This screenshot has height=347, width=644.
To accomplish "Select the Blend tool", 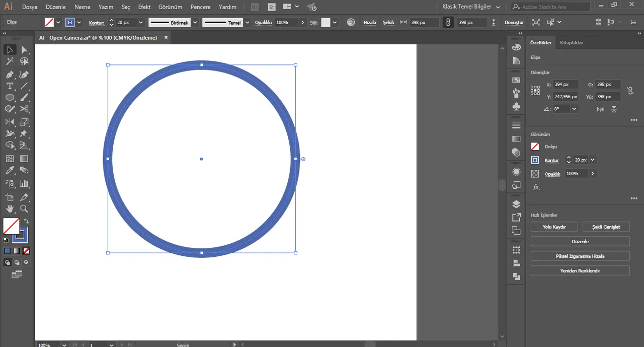I will pos(24,170).
